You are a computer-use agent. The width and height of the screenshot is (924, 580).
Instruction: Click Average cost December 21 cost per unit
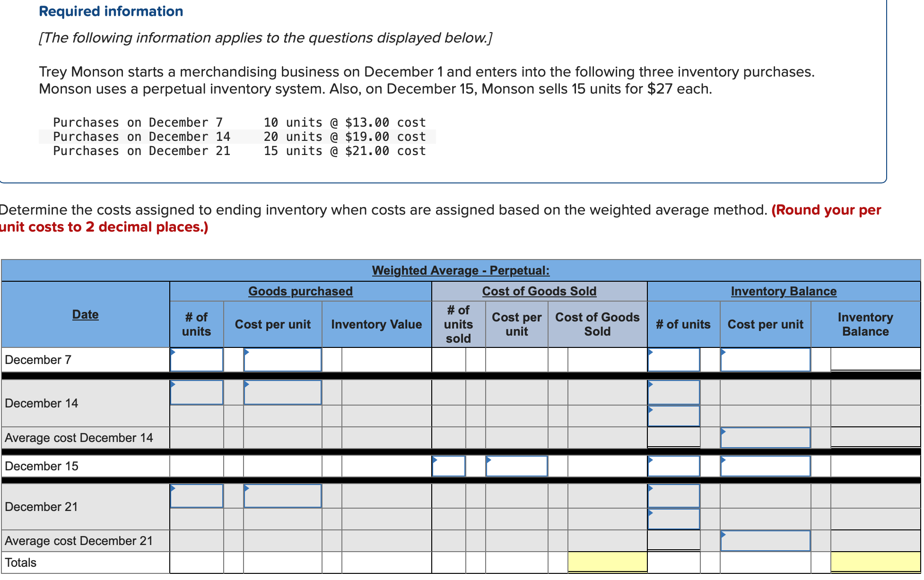(765, 541)
